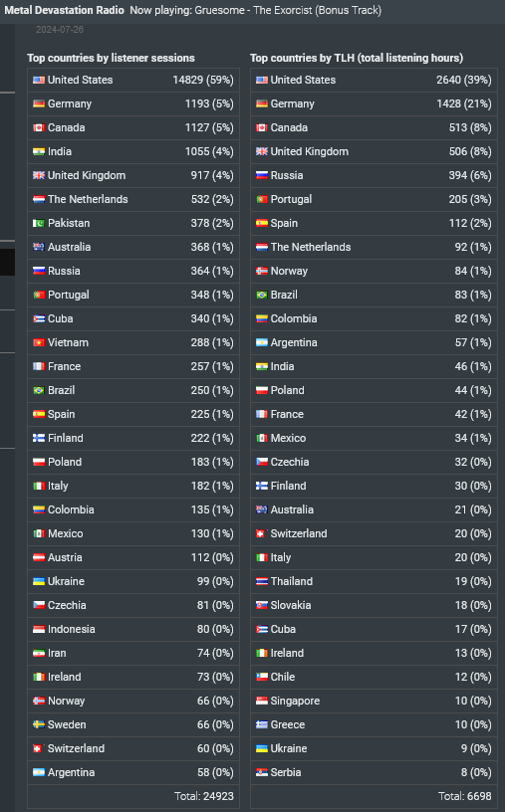Click the Chile flag icon
Screen dimensions: 505x812
[261, 677]
